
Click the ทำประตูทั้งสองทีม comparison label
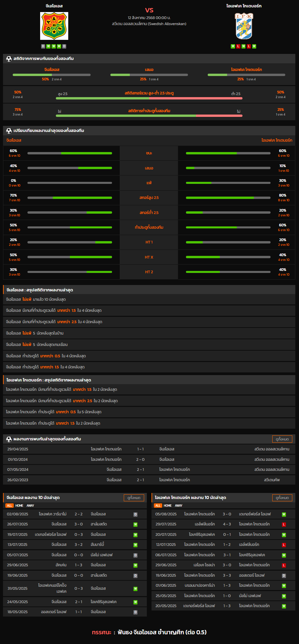149,227
